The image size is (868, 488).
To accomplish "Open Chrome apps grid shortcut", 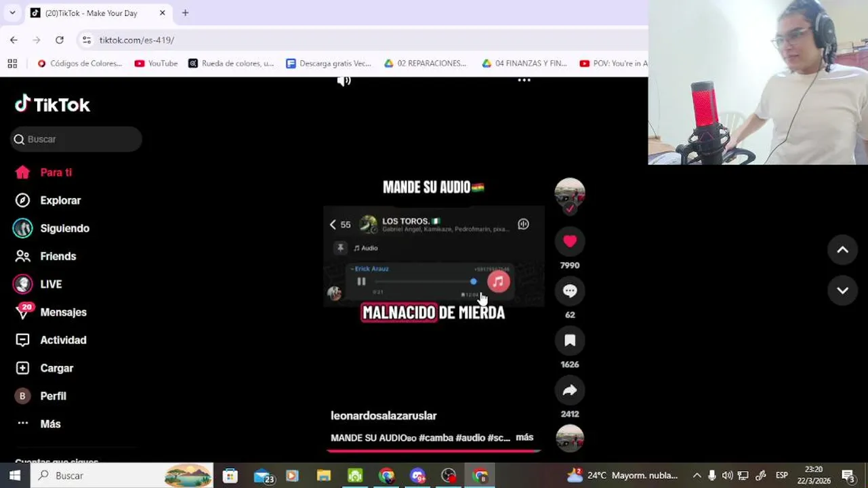I will pyautogui.click(x=12, y=63).
